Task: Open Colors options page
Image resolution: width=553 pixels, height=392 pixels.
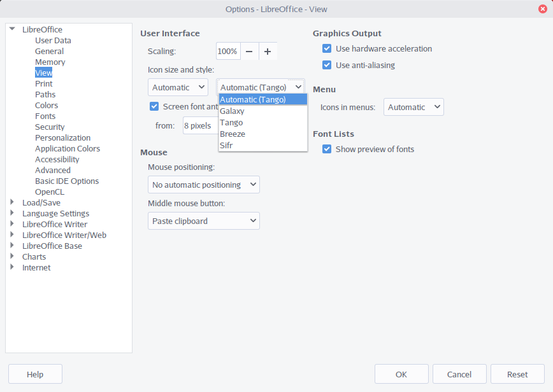Action: click(47, 106)
